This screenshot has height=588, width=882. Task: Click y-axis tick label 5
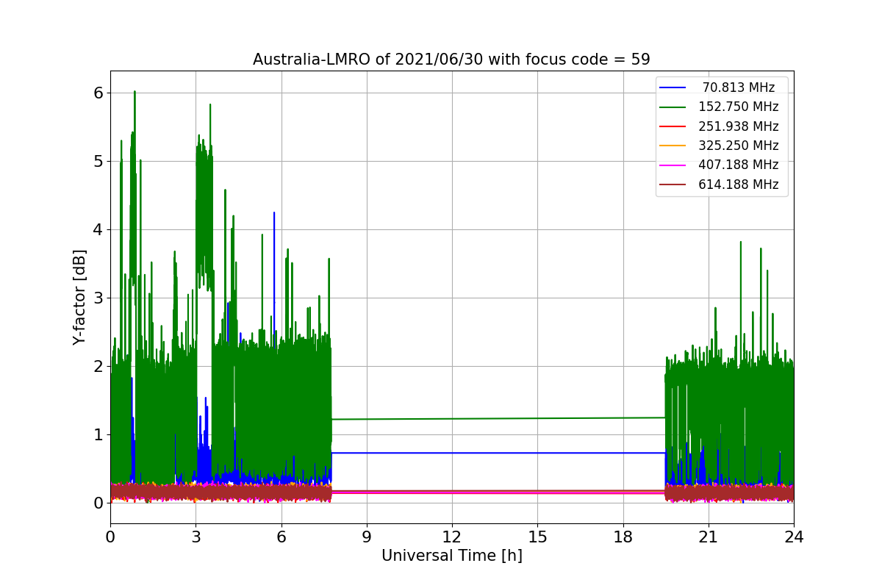pos(98,161)
